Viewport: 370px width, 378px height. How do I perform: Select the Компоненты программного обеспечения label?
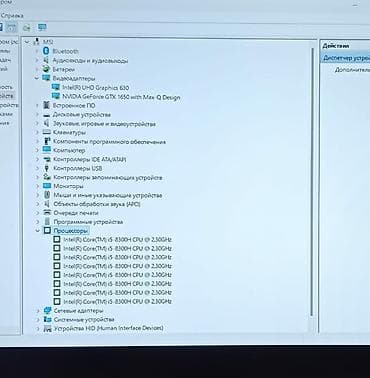click(x=110, y=142)
